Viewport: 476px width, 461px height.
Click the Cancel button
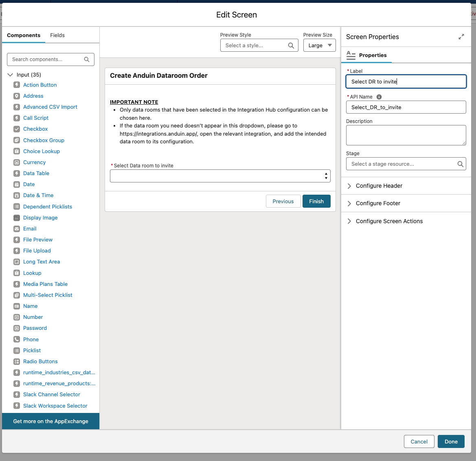(419, 441)
